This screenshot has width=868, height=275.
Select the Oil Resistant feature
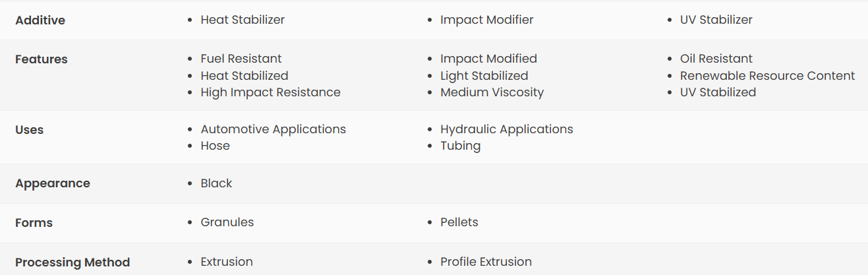click(x=716, y=59)
